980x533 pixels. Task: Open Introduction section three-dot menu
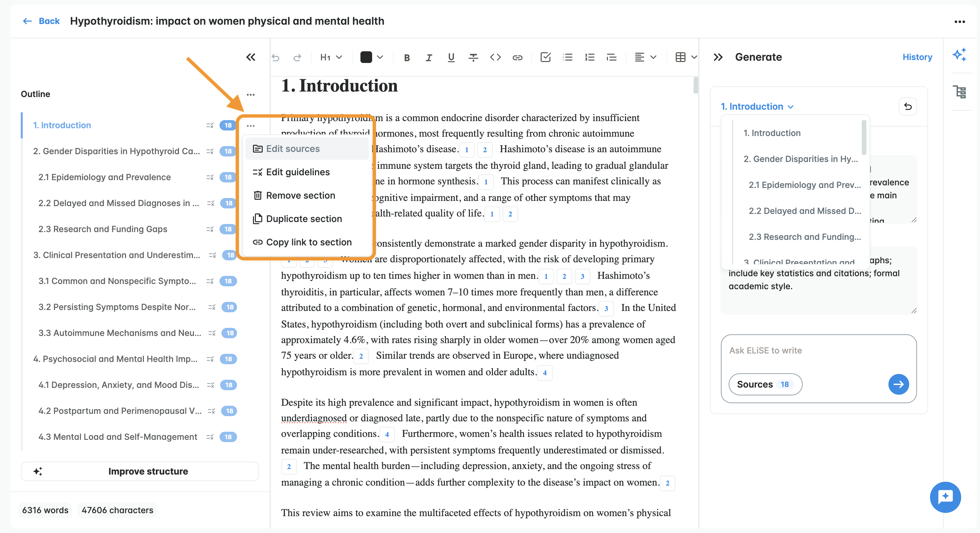[250, 126]
